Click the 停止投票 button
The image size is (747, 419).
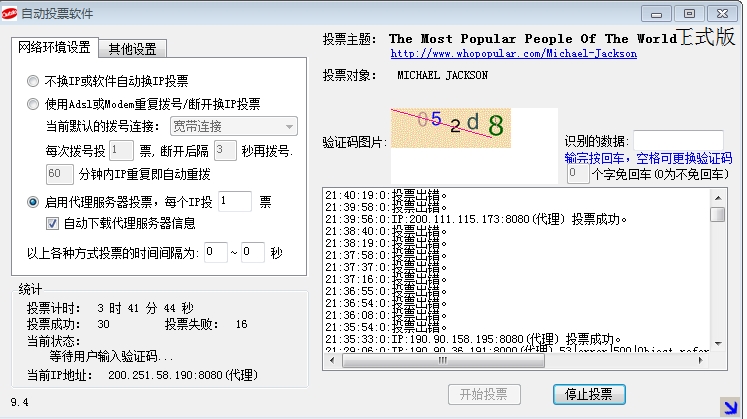[x=589, y=394]
